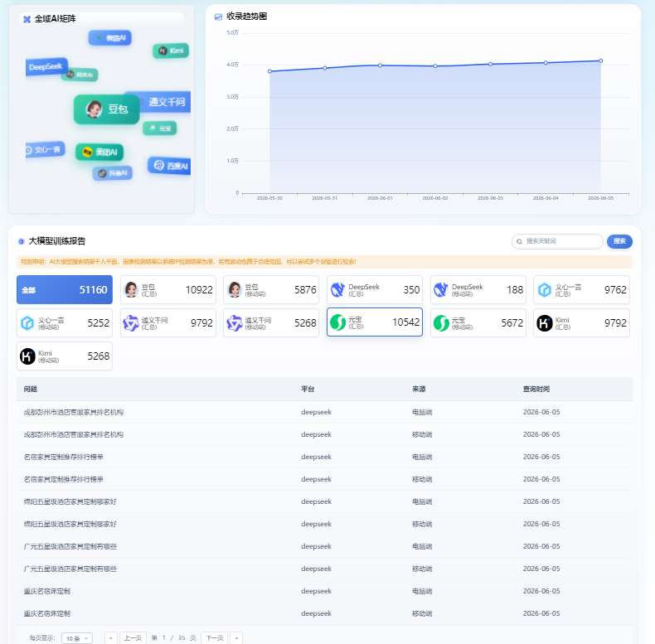The height and width of the screenshot is (644, 655).
Task: Click the 元宝 汇总 card showing 10542
Action: point(375,322)
